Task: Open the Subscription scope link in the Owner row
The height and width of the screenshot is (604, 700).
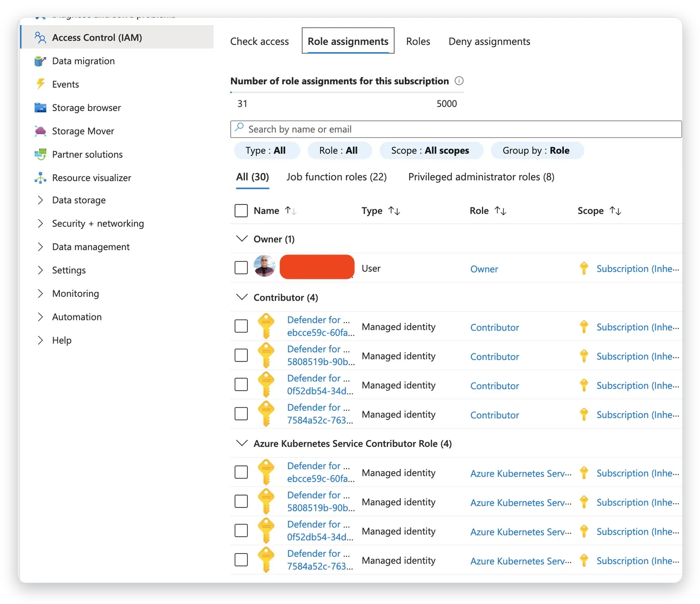Action: 638,269
